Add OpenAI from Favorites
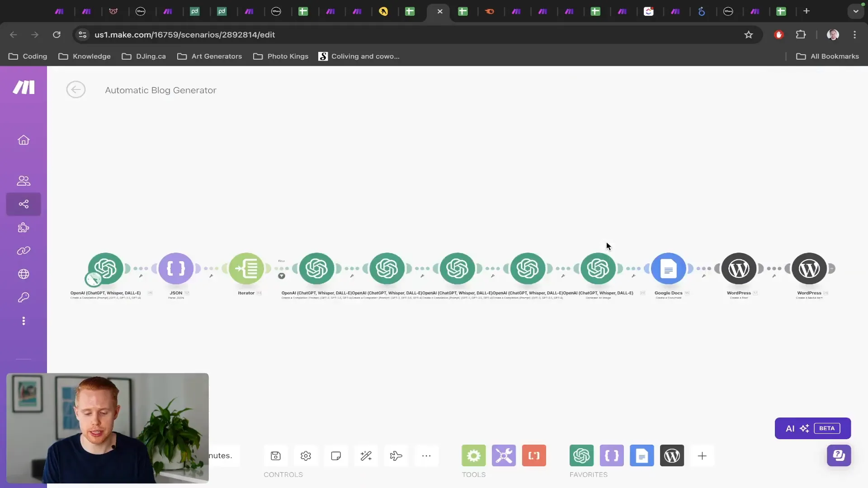The image size is (868, 488). [x=581, y=455]
